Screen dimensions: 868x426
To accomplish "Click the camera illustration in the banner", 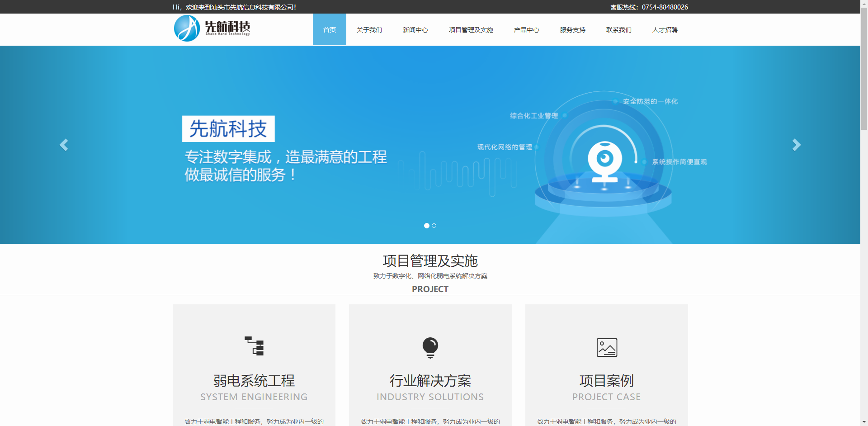I will point(605,161).
